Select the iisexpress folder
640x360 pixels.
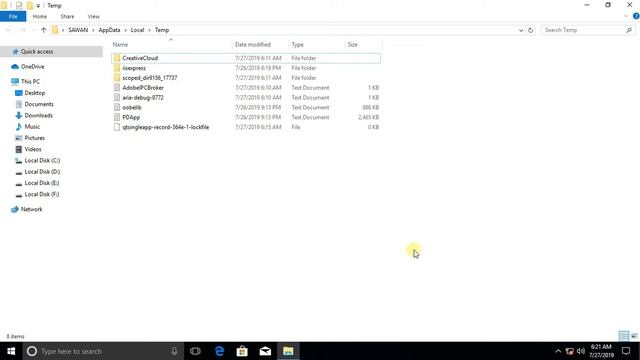pos(246,68)
